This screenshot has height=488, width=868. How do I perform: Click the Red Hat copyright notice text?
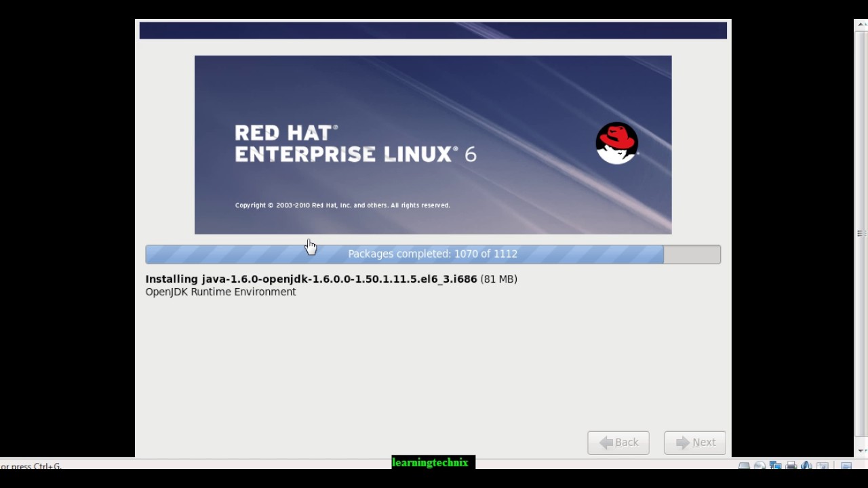pyautogui.click(x=342, y=205)
